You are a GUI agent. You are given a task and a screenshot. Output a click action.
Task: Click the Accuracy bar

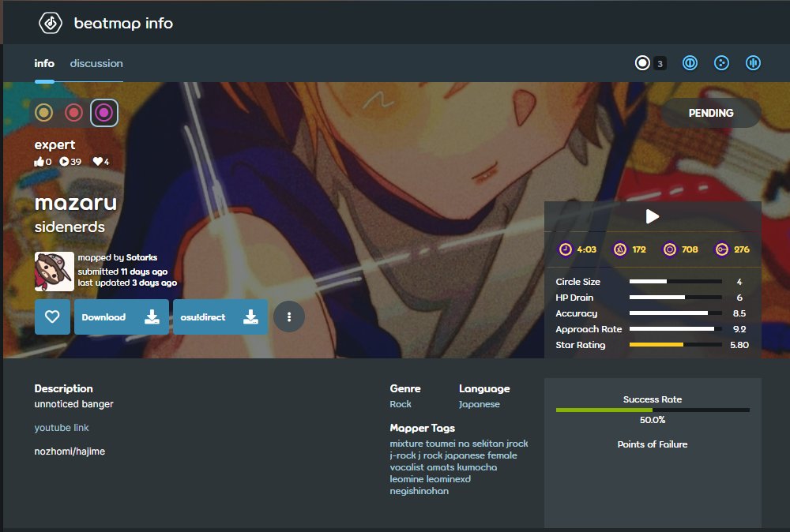pyautogui.click(x=675, y=313)
